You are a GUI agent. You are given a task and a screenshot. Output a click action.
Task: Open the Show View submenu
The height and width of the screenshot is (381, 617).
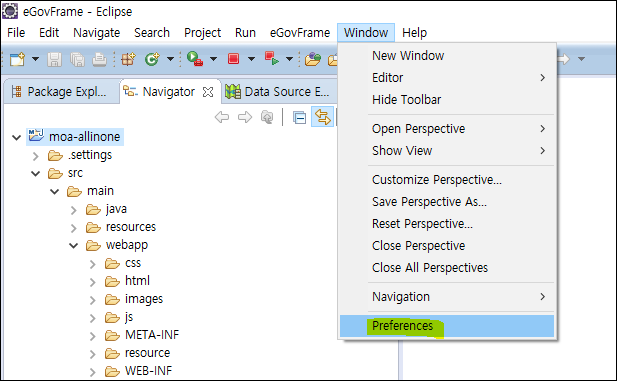447,151
